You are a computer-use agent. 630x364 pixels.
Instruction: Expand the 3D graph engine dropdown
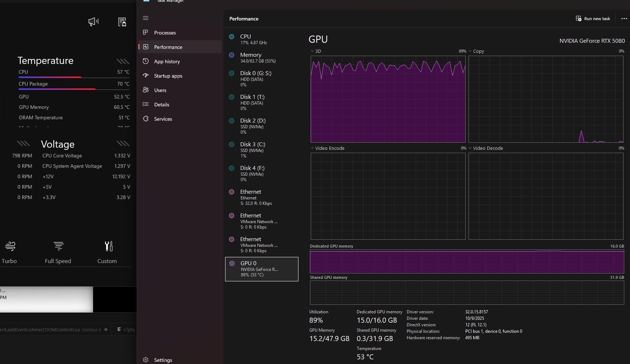click(x=312, y=51)
